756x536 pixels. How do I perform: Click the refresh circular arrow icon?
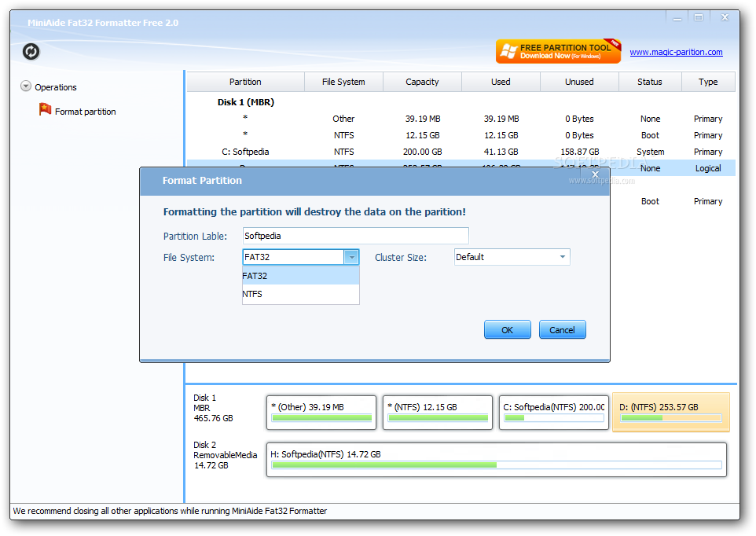tap(31, 52)
